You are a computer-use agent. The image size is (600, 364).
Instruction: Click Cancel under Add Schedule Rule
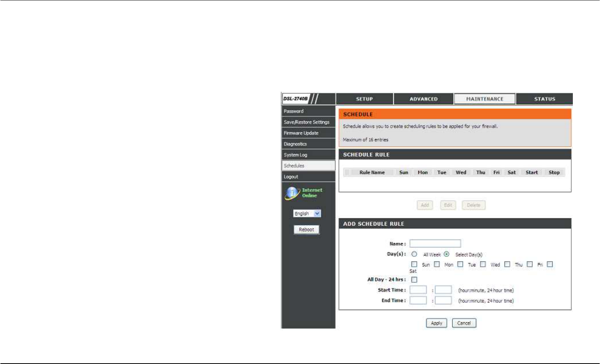464,323
